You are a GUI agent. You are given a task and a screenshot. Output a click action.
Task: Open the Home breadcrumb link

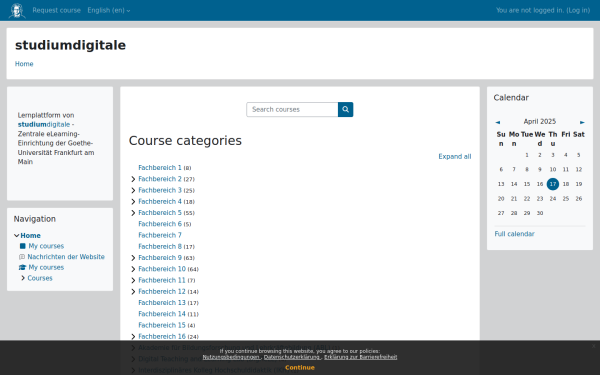[24, 64]
